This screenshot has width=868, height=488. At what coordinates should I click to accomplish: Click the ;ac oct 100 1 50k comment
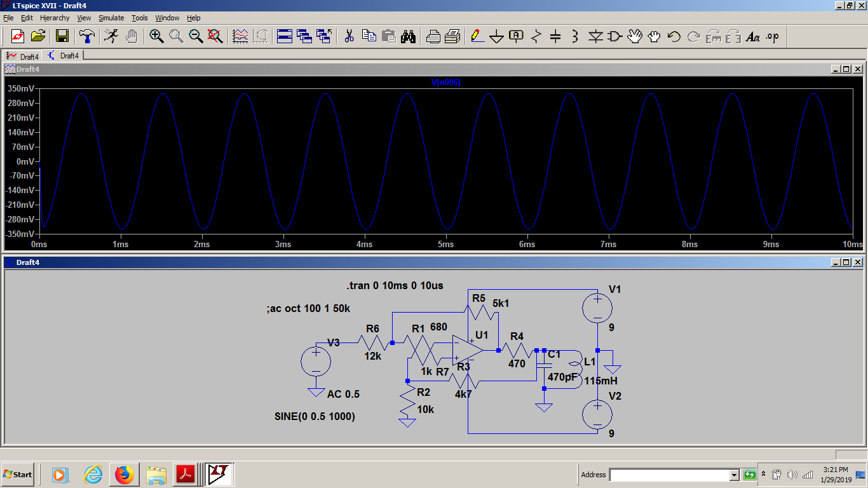[309, 309]
